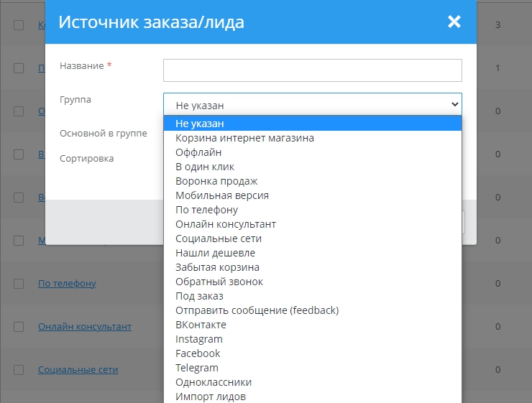
Task: Check the box beside the Онлайн консультант link
Action: [x=19, y=327]
